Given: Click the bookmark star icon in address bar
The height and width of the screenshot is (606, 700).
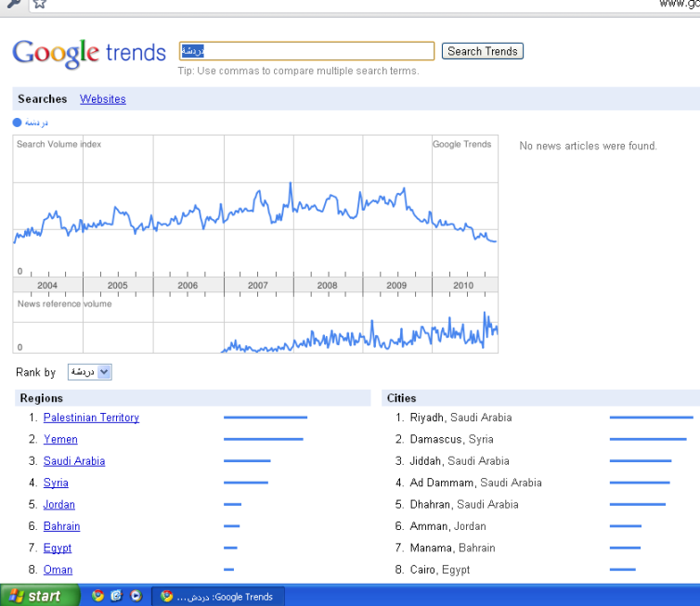Looking at the screenshot, I should tap(39, 4).
